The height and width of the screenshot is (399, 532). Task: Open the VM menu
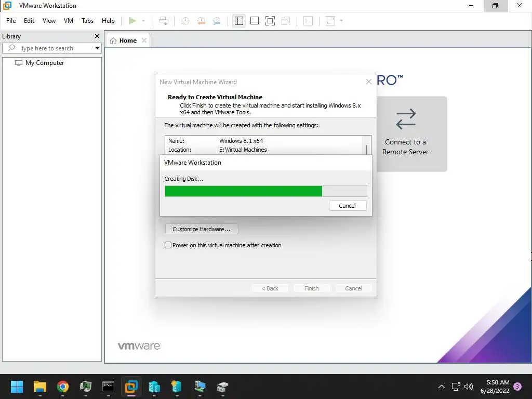click(69, 21)
